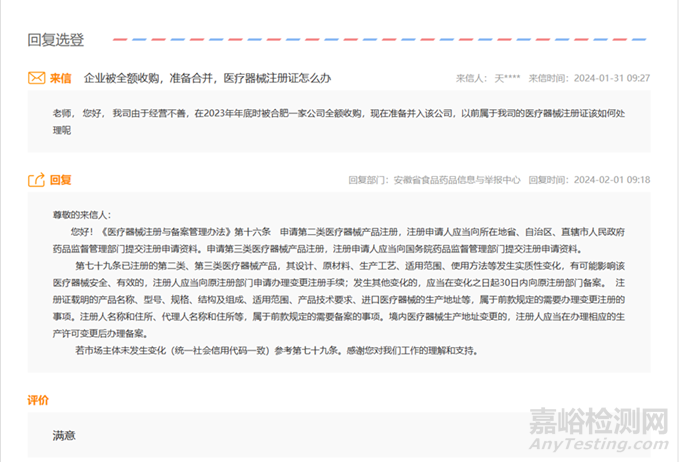The image size is (680, 462).
Task: Click the orange 来信 label
Action: [x=61, y=77]
